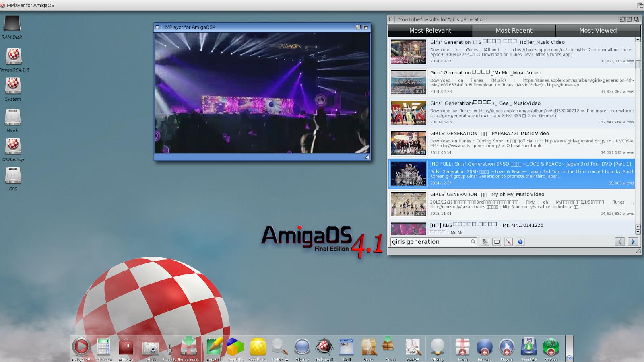The height and width of the screenshot is (362, 644).
Task: Click the dock's blue dropdown arrow
Action: click(x=569, y=358)
